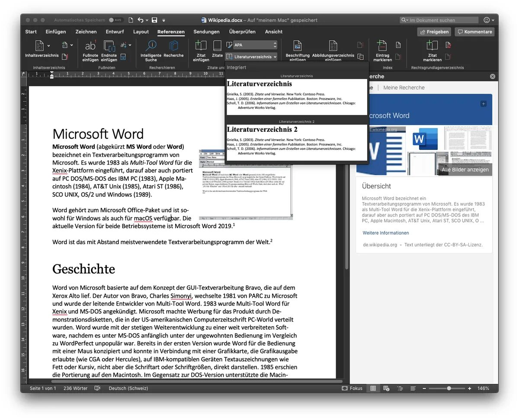519x420 pixels.
Task: Insert the Literaturverzeichnis 2 template
Action: point(297,142)
